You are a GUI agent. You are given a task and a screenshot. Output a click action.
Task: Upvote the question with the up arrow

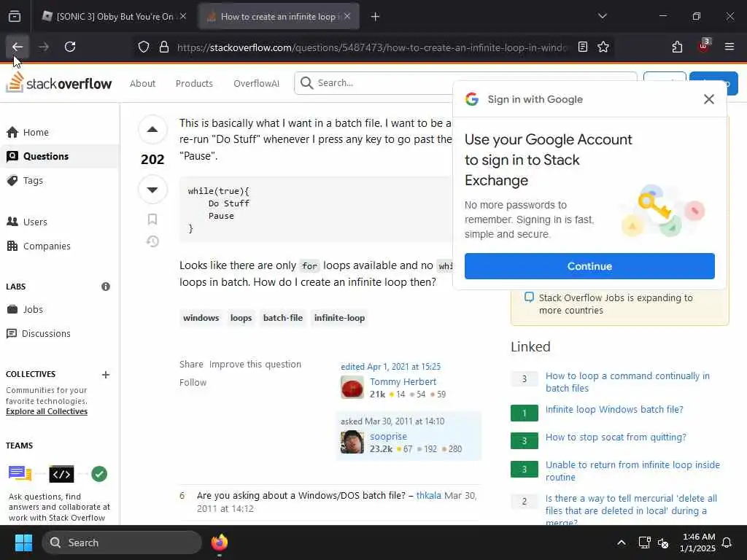pyautogui.click(x=152, y=130)
